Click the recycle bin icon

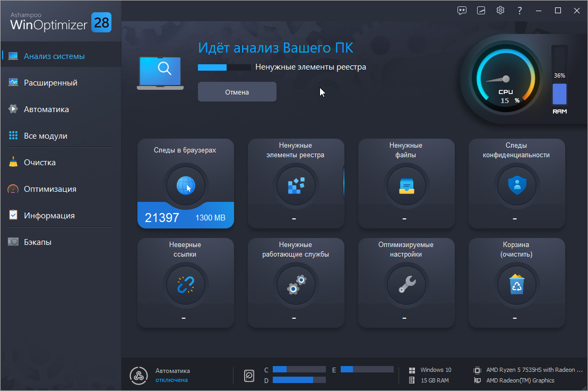click(x=516, y=285)
